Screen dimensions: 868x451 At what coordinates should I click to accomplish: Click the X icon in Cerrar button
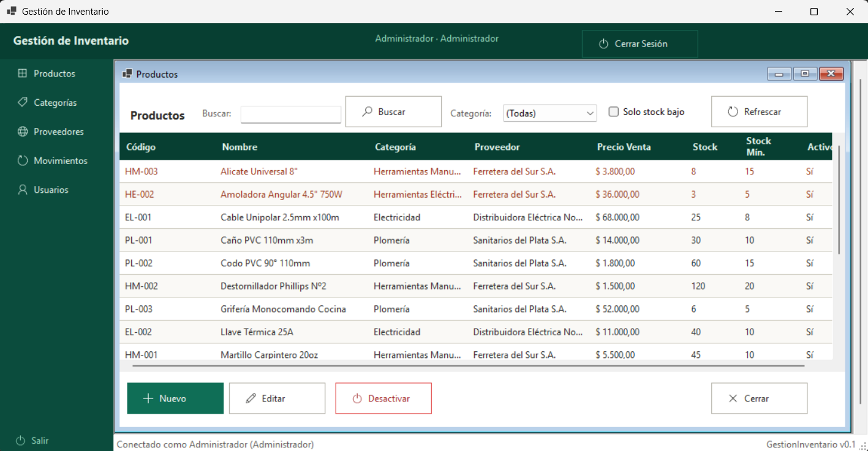coord(733,398)
